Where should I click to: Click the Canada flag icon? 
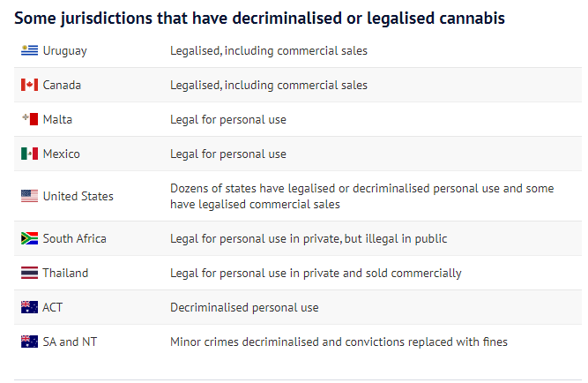[x=29, y=85]
